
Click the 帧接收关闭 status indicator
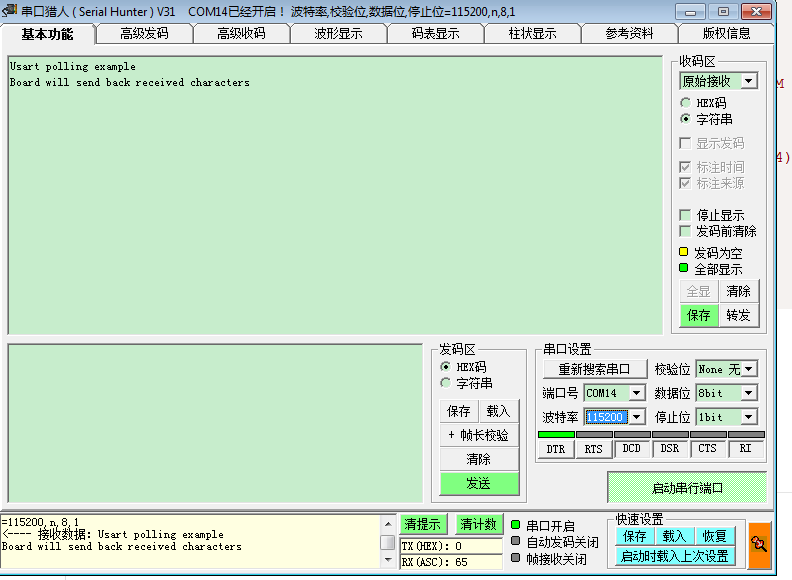(515, 558)
